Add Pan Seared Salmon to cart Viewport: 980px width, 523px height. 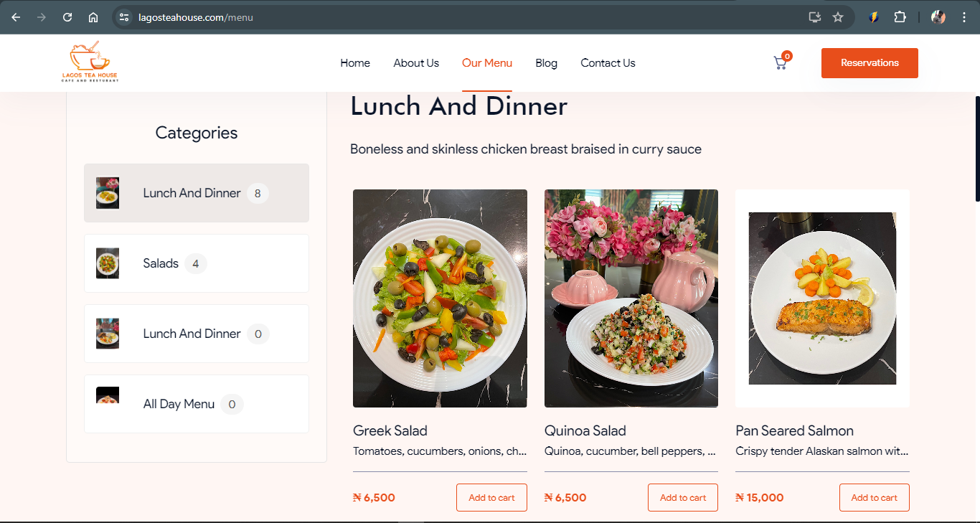[874, 497]
